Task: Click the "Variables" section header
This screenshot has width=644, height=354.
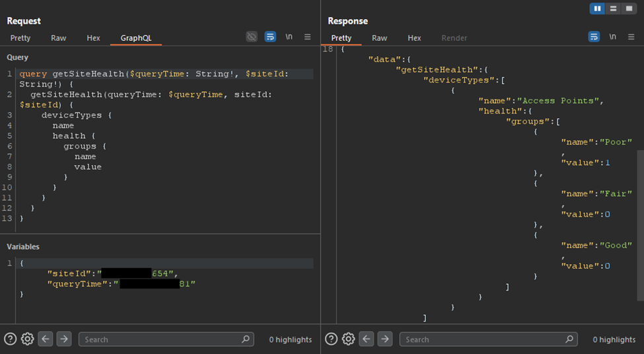Action: pos(23,246)
